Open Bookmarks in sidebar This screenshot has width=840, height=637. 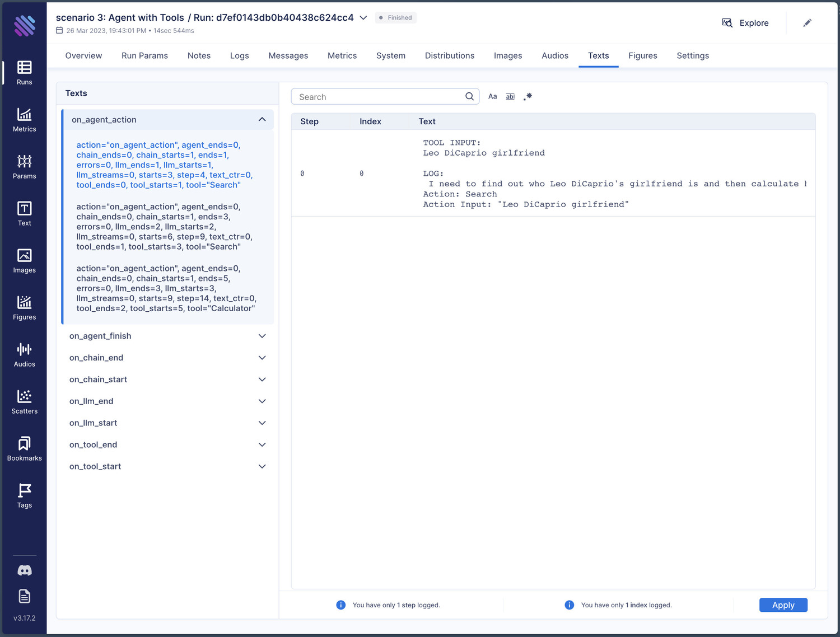[25, 449]
